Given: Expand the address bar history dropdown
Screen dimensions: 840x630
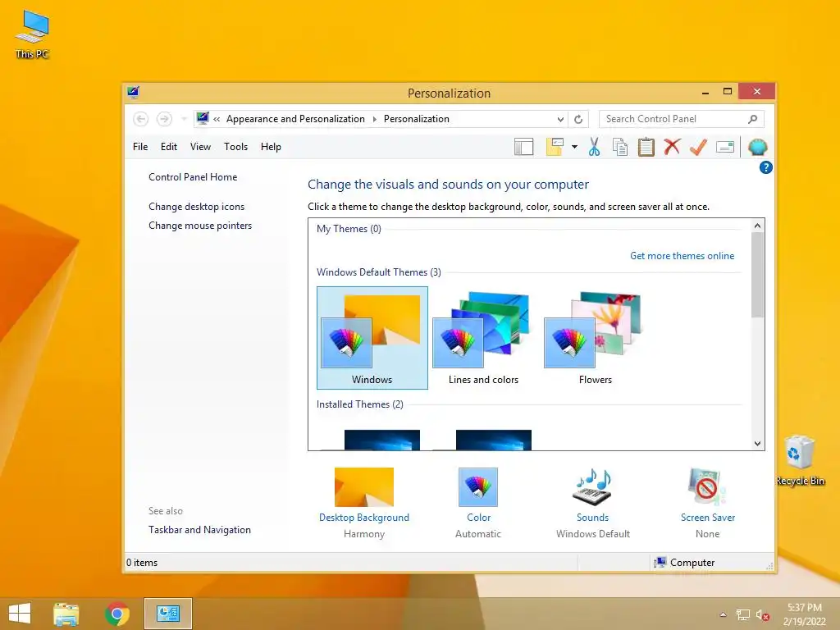Looking at the screenshot, I should click(x=560, y=119).
